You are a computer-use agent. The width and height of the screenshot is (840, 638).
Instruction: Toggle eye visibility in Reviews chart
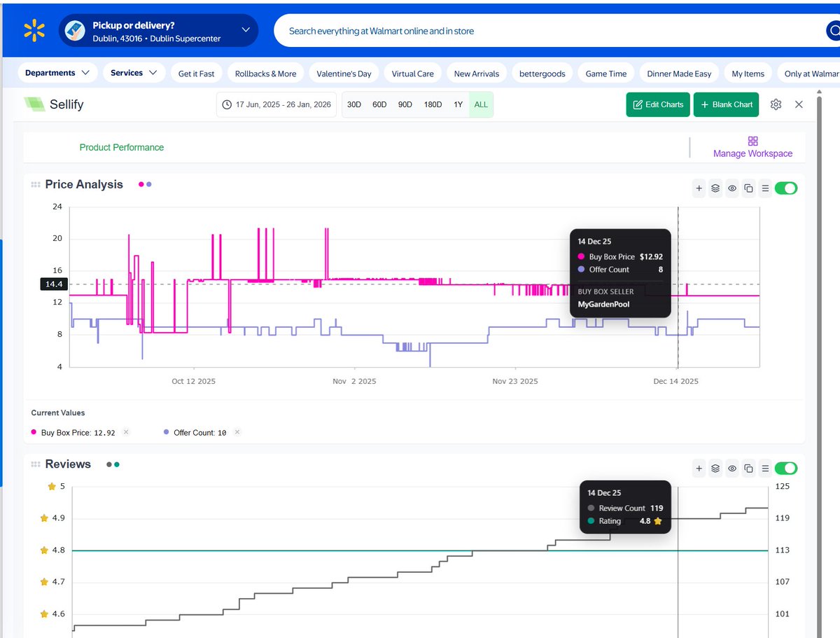point(732,469)
